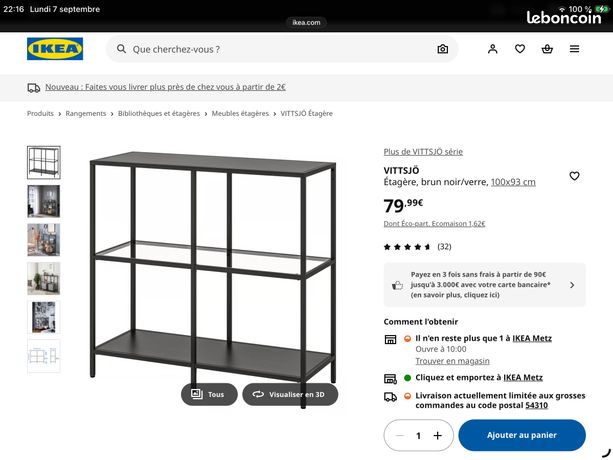Decrease quantity with minus button

pyautogui.click(x=400, y=435)
